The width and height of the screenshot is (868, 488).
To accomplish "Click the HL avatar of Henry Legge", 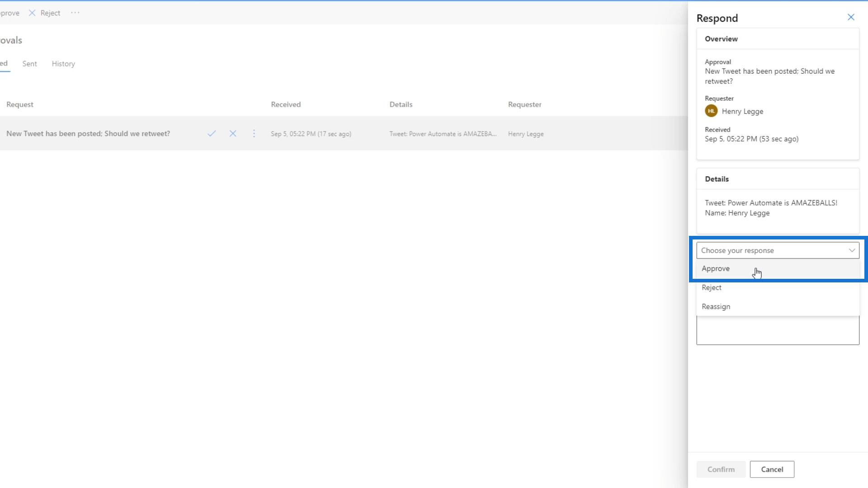I will [x=711, y=111].
